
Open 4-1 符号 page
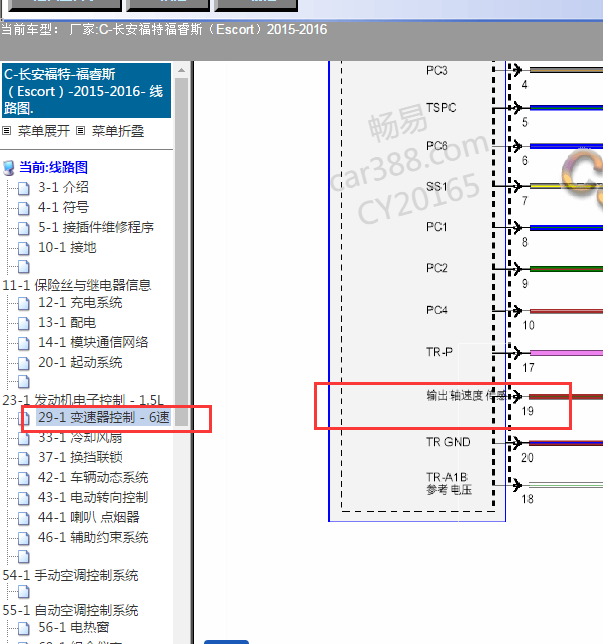[63, 207]
